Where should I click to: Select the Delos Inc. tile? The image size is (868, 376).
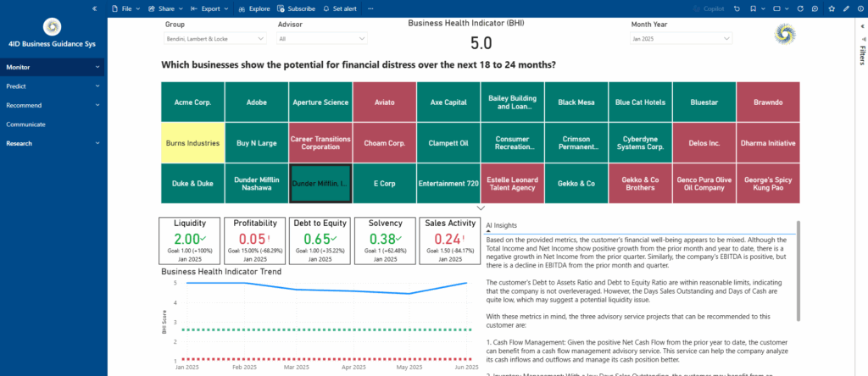(704, 142)
